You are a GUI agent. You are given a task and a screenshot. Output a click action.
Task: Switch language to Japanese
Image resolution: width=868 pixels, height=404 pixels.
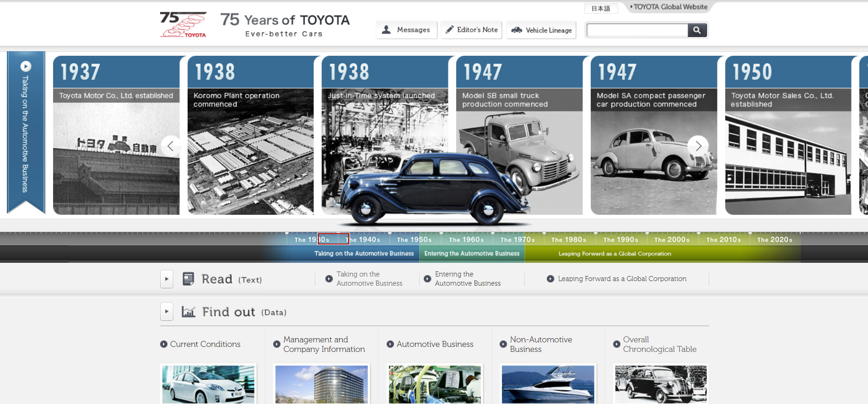600,9
